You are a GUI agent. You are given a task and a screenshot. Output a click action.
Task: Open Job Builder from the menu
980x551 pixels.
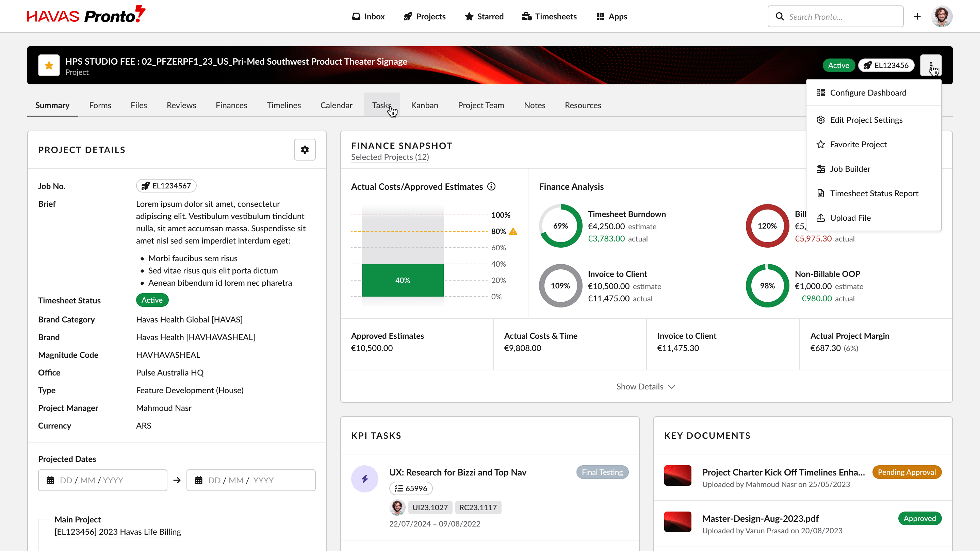pyautogui.click(x=873, y=169)
